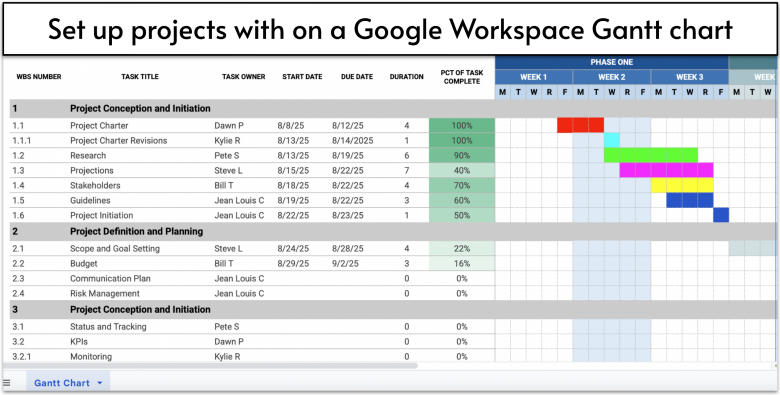Screen dimensions: 780x395
Task: Select the blue Guidelines Gantt bar
Action: [x=689, y=200]
